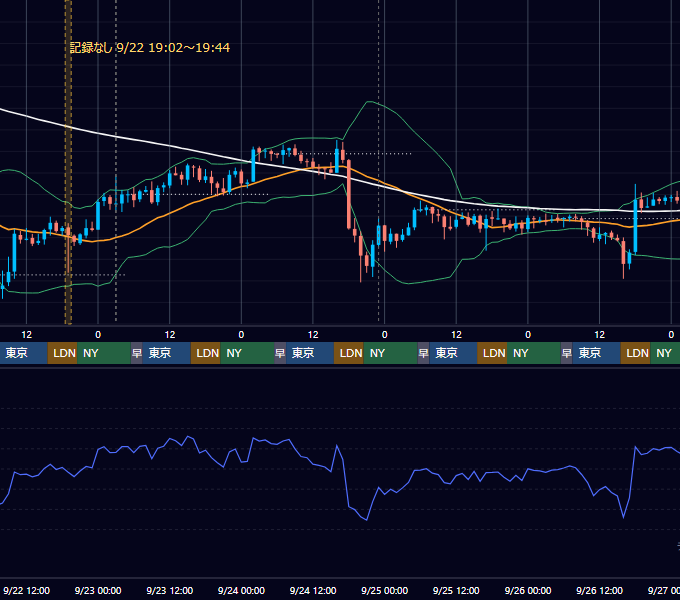Image resolution: width=680 pixels, height=600 pixels.
Task: Click the 東京 session block on 9/23
Action: (x=167, y=353)
